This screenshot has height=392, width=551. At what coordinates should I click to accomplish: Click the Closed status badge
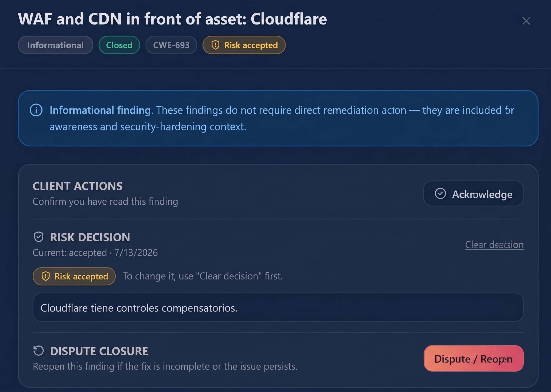(x=119, y=45)
